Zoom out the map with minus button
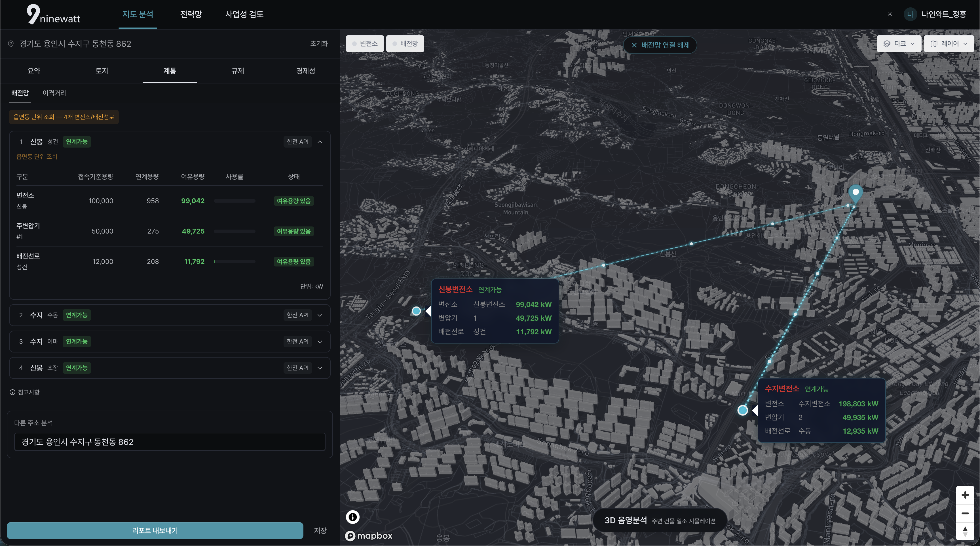Image resolution: width=980 pixels, height=546 pixels. pos(965,513)
